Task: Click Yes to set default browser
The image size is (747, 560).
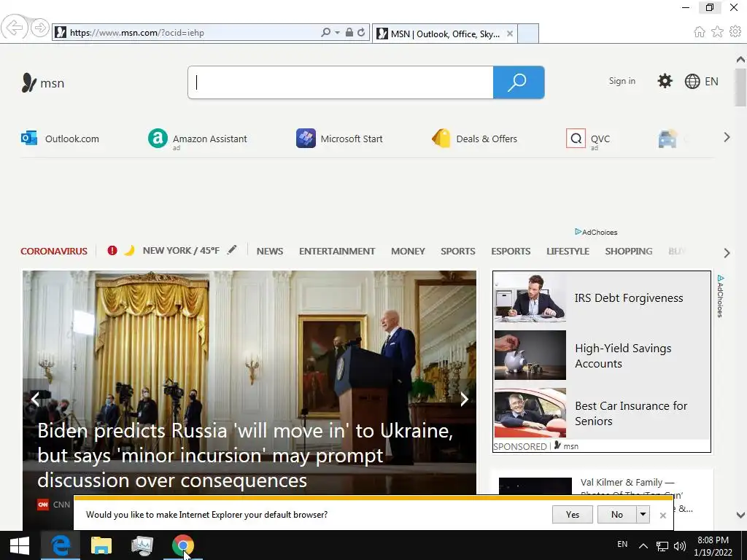Action: tap(572, 514)
